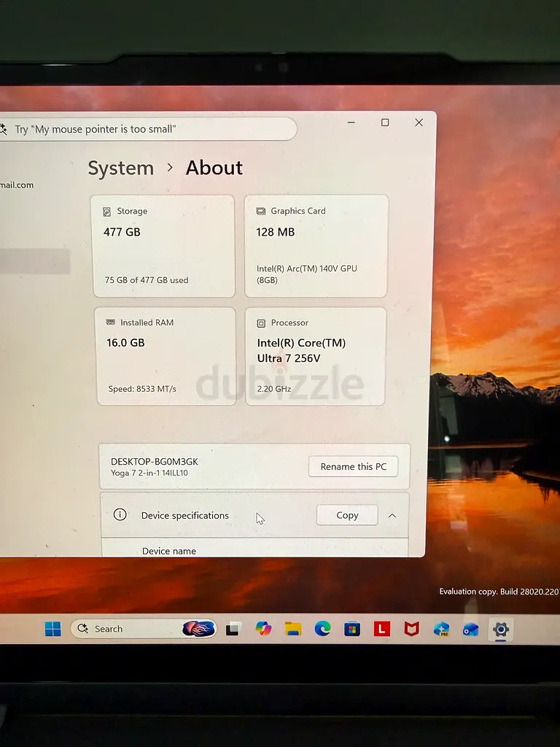Open the Graphics Card info card
560x747 pixels.
pyautogui.click(x=316, y=246)
